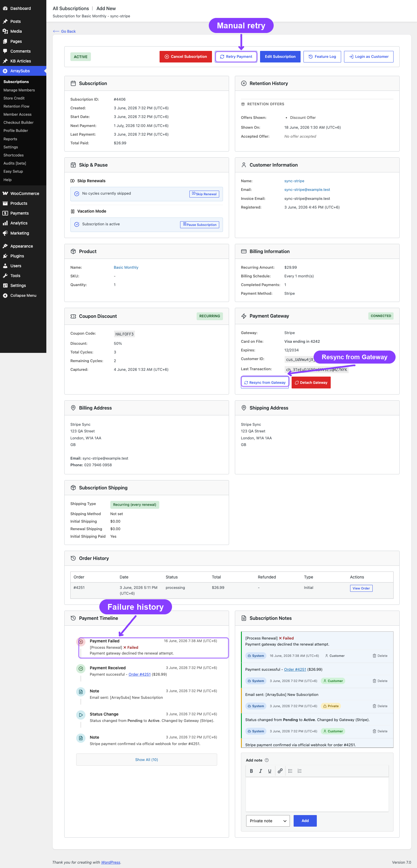The height and width of the screenshot is (868, 417).
Task: Click the HALFOFF3 coupon code
Action: [125, 334]
